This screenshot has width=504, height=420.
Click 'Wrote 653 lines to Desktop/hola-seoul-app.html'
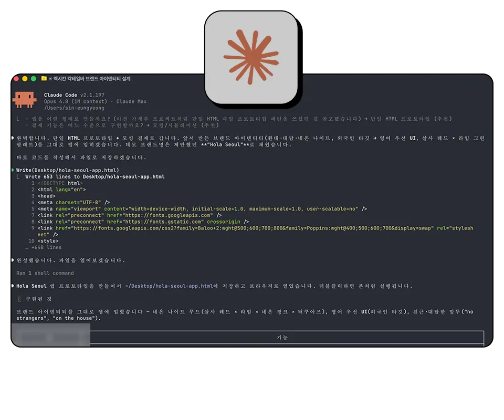click(95, 177)
